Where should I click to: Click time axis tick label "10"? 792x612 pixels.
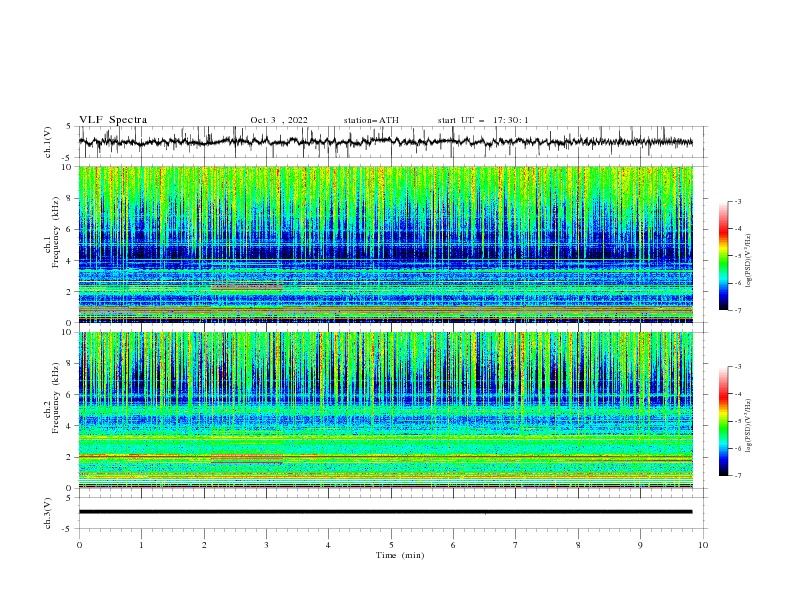pos(703,545)
